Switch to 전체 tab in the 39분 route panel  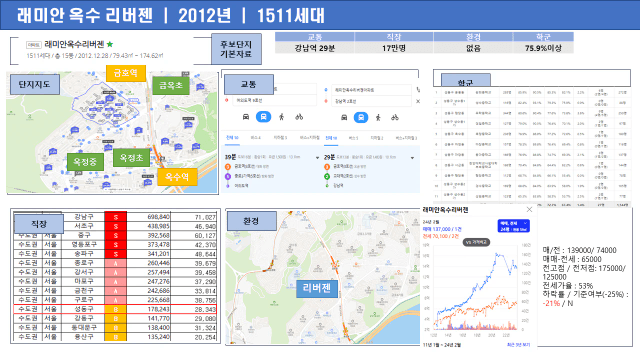click(232, 138)
